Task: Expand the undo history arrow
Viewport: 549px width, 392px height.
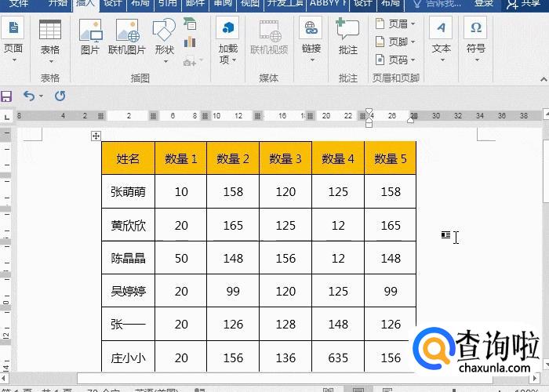Action: [x=42, y=96]
